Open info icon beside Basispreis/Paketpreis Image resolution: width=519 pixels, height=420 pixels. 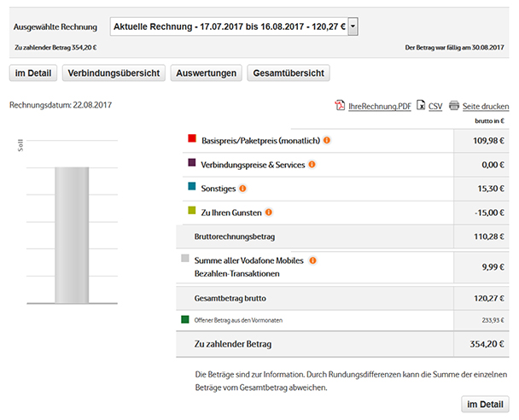click(327, 140)
